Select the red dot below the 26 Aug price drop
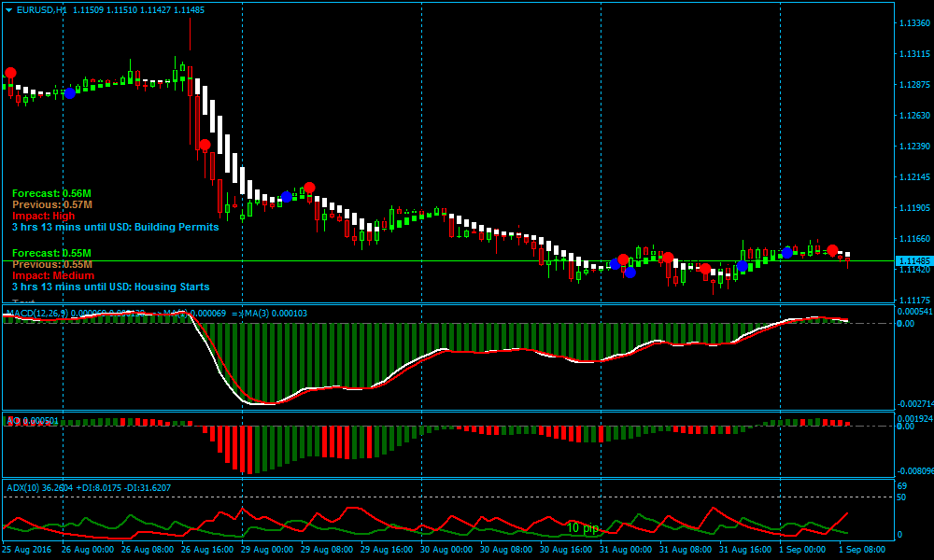The width and height of the screenshot is (934, 560). coord(205,145)
